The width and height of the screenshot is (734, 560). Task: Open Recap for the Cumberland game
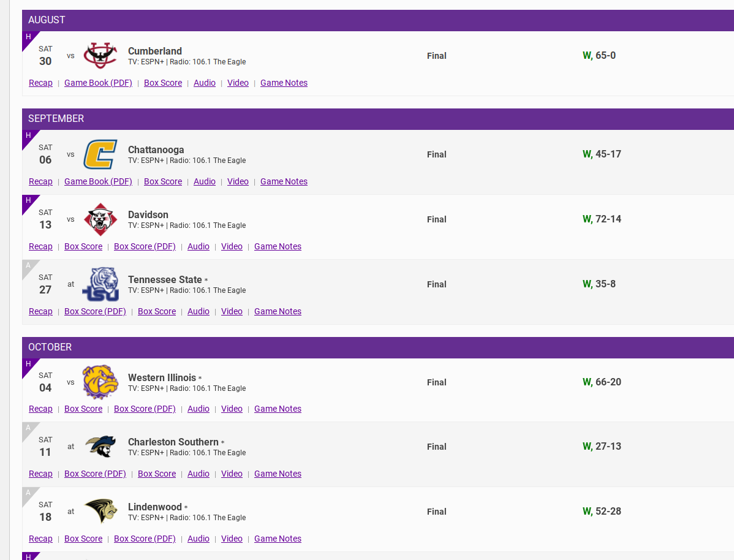(40, 83)
